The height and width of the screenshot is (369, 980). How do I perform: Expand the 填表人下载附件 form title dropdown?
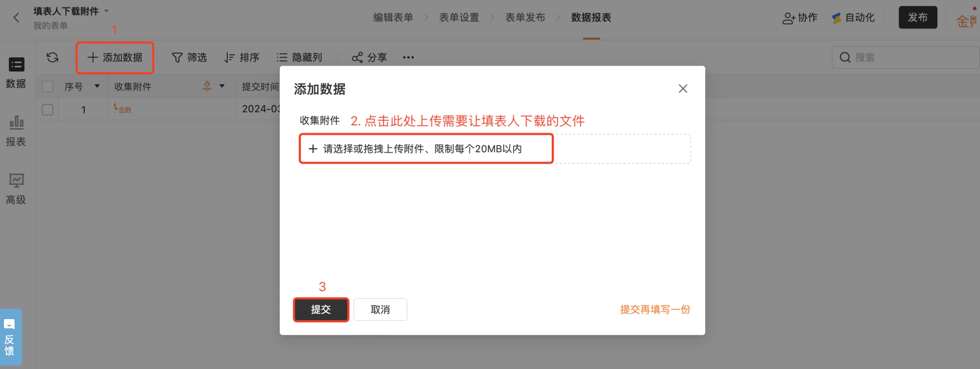pyautogui.click(x=106, y=11)
